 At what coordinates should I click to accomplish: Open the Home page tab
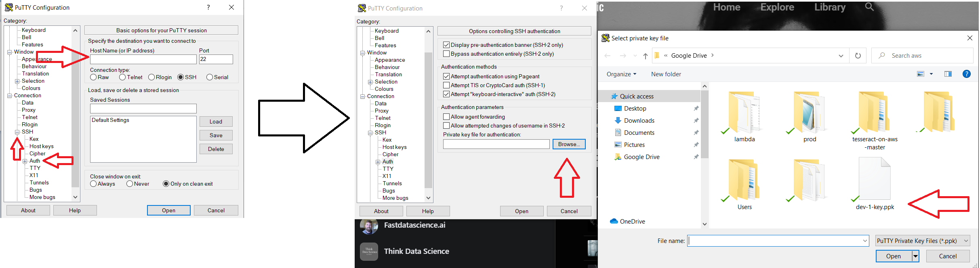click(727, 7)
